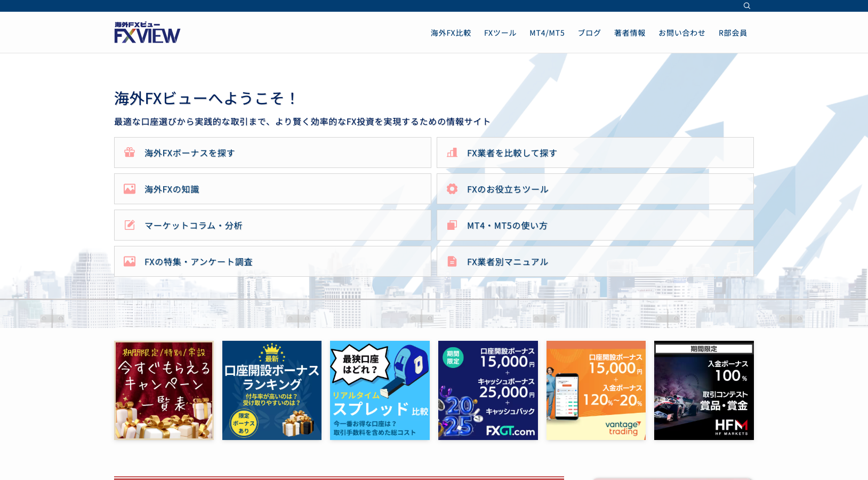Click the bar chart icon for FX業者を比較して探す
This screenshot has width=868, height=480.
452,153
